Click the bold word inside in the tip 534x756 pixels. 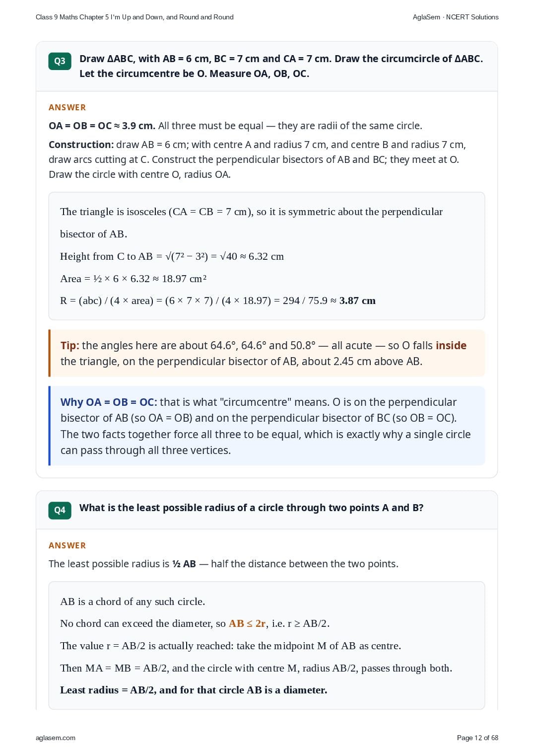coord(451,345)
